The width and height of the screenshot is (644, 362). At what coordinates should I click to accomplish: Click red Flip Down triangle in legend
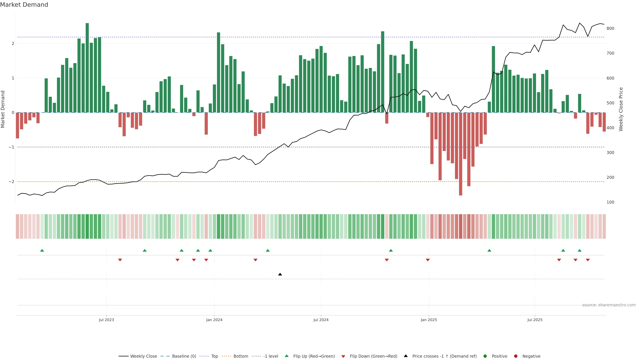pos(343,356)
